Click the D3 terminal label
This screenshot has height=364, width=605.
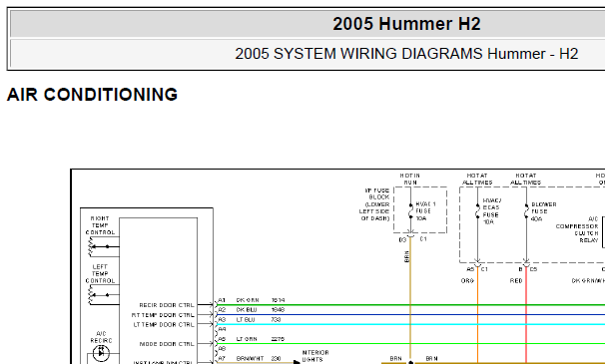(x=402, y=239)
